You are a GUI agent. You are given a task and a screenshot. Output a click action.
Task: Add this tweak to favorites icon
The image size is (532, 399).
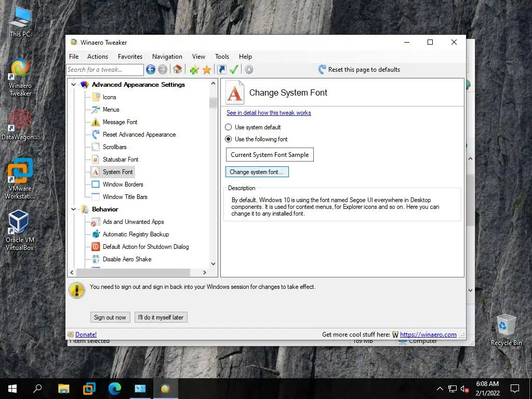(194, 70)
